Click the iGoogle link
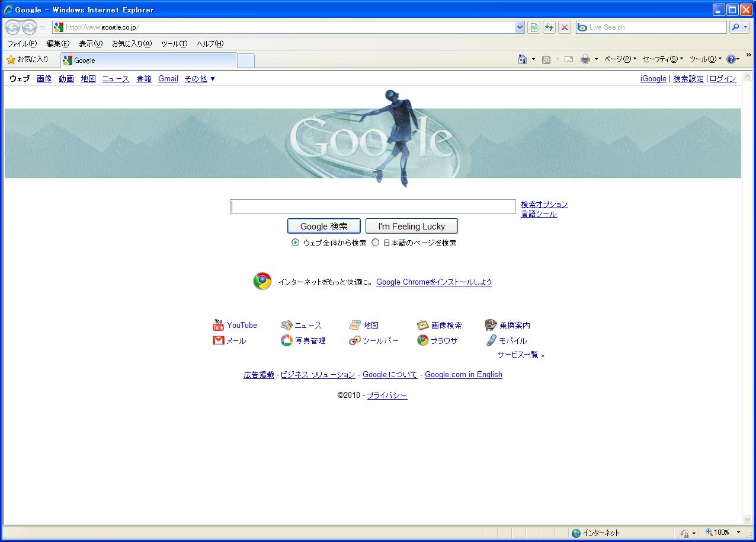 pos(654,79)
